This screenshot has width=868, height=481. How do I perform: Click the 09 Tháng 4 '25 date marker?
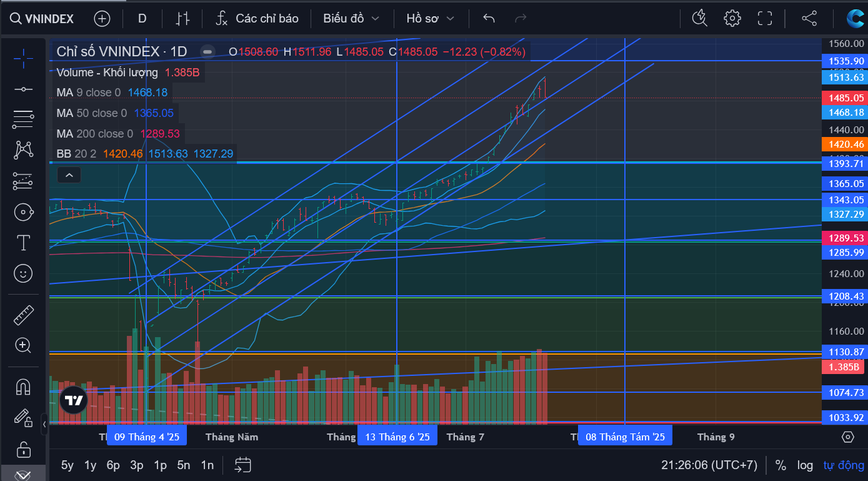[x=147, y=437]
